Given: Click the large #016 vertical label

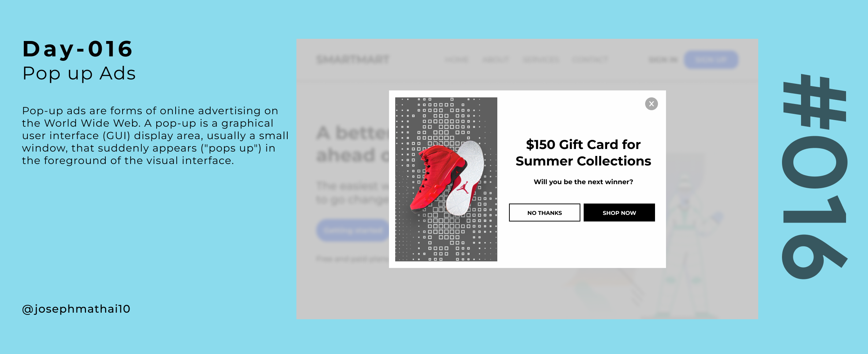Looking at the screenshot, I should (815, 177).
